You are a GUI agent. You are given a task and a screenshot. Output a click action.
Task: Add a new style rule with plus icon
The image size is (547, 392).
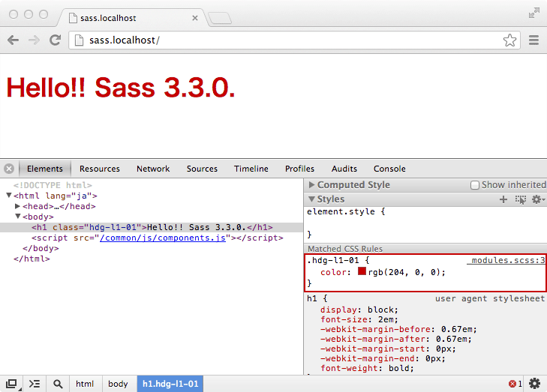tap(503, 199)
